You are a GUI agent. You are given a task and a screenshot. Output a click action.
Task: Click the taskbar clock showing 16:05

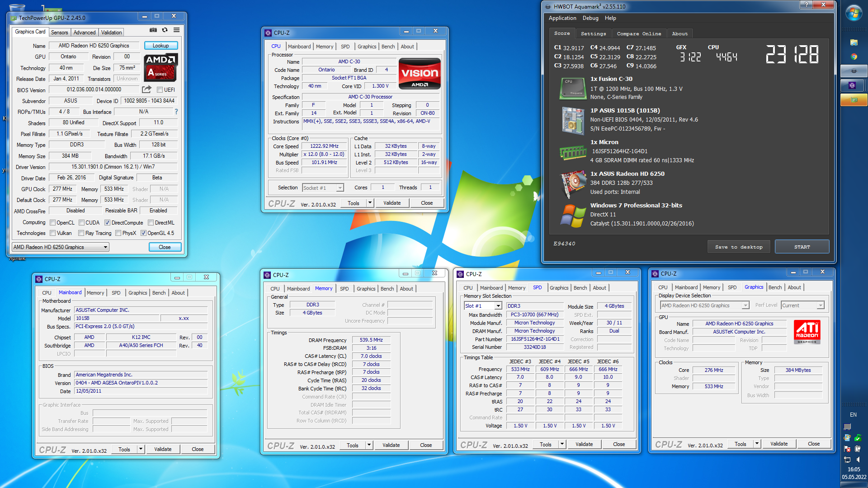point(854,469)
